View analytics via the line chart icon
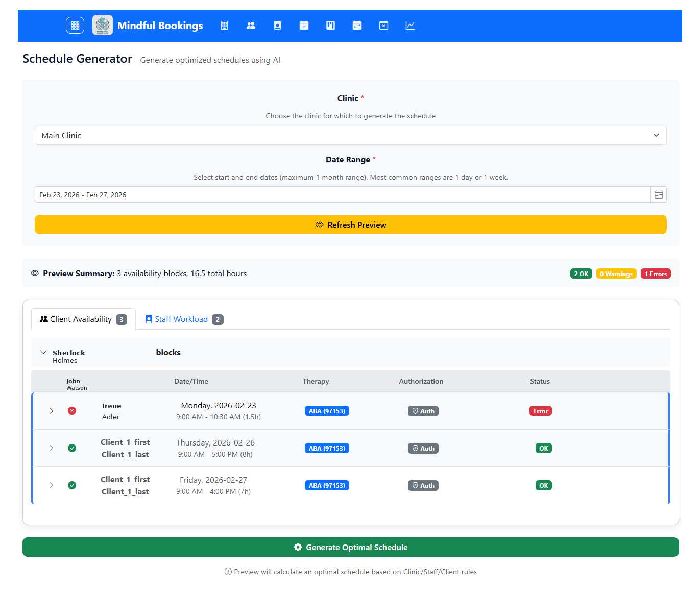The height and width of the screenshot is (594, 700). tap(410, 25)
